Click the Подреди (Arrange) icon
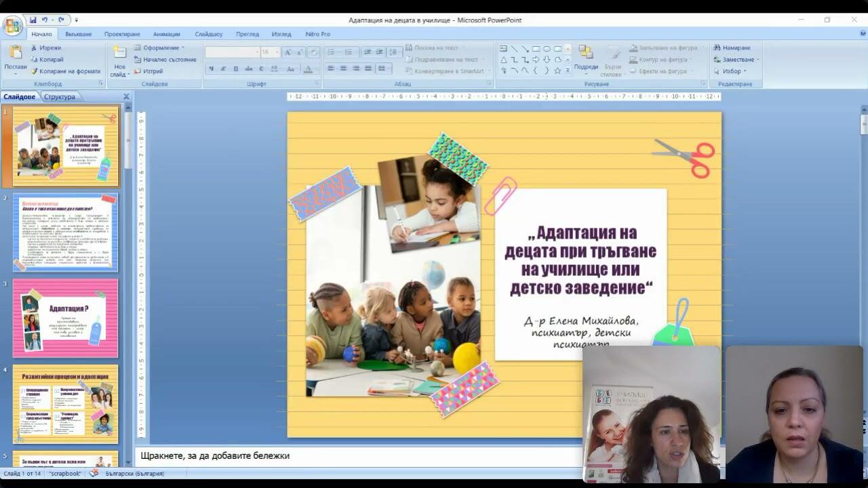 point(585,53)
